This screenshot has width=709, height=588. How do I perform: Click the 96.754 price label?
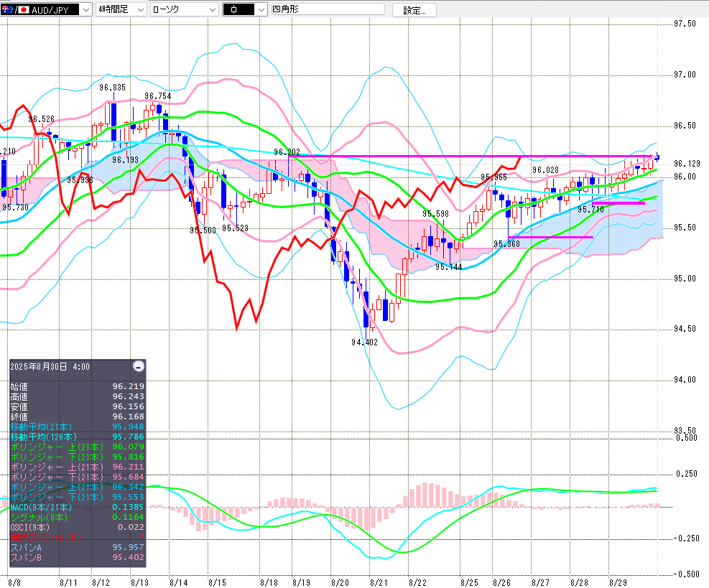158,95
